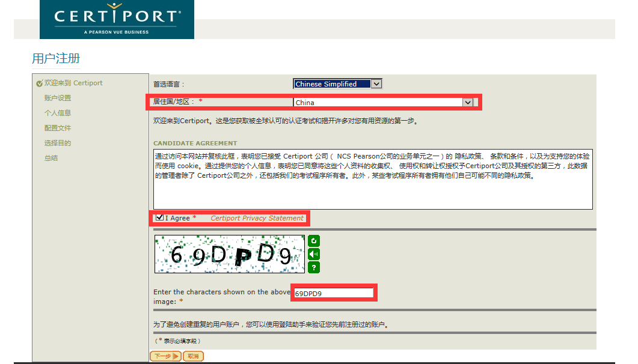This screenshot has width=638, height=364.
Task: Play the captcha audio
Action: click(314, 254)
